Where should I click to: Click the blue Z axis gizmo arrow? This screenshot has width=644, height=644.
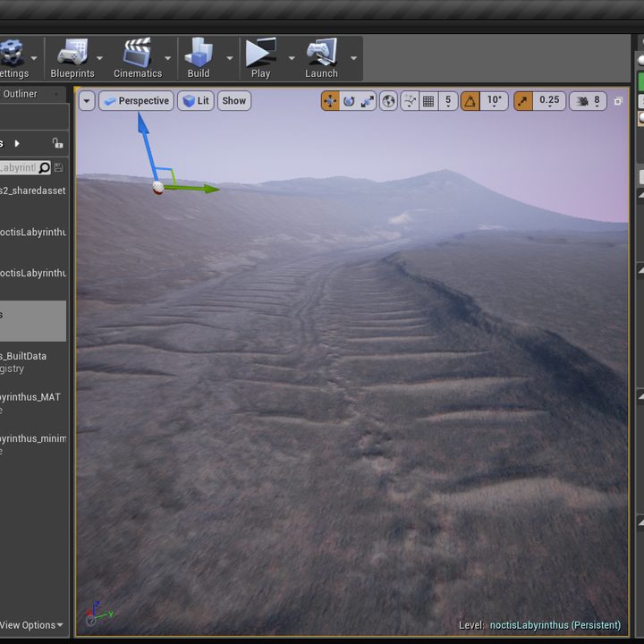pos(146,144)
